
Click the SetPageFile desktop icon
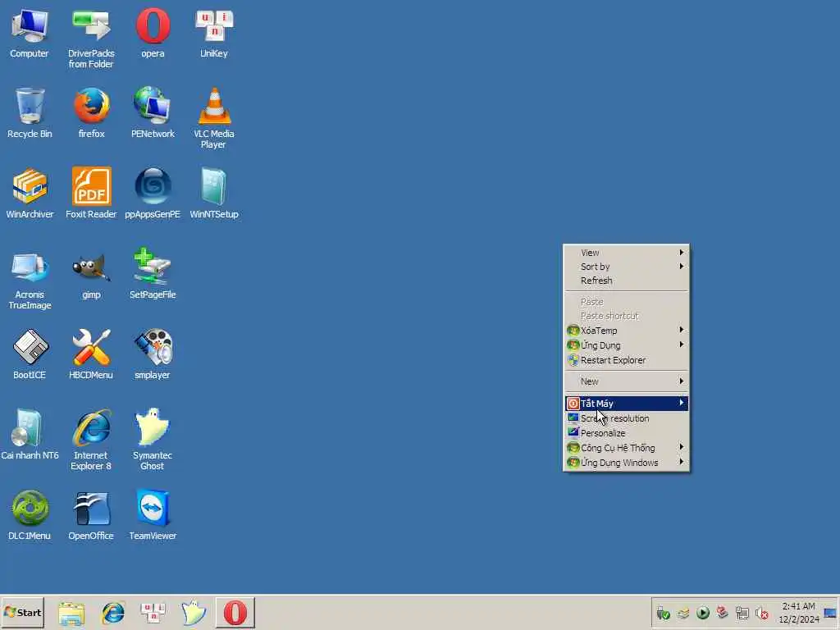[x=153, y=274]
